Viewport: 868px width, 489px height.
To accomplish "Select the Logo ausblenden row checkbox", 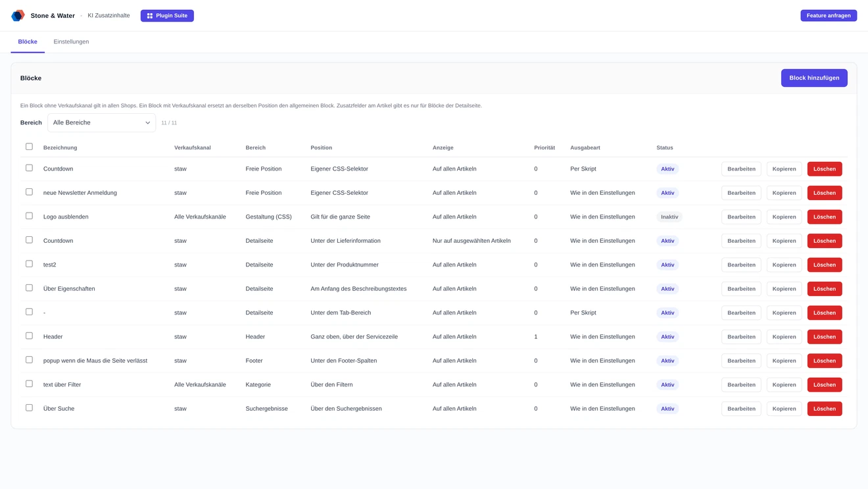I will (x=29, y=216).
